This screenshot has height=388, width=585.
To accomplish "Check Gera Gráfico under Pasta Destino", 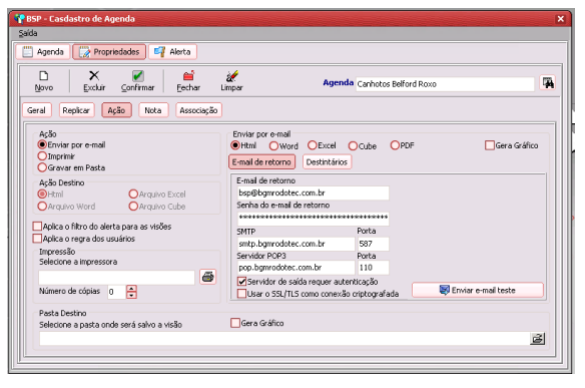I will point(235,323).
